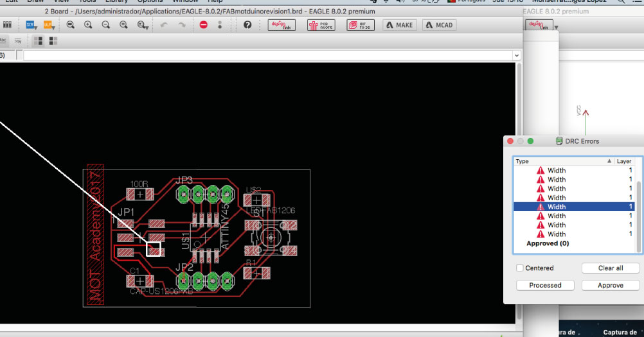Select the first grid layout icon
Screen dimensions: 644x337
(x=38, y=41)
